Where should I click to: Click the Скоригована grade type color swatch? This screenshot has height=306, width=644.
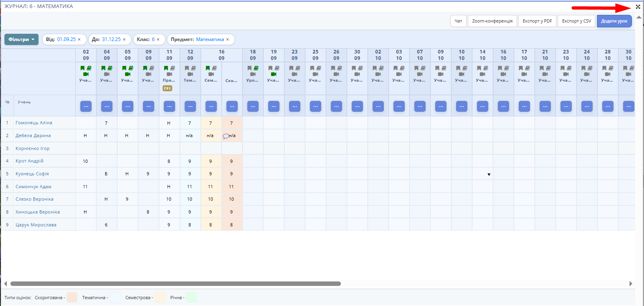[72, 298]
